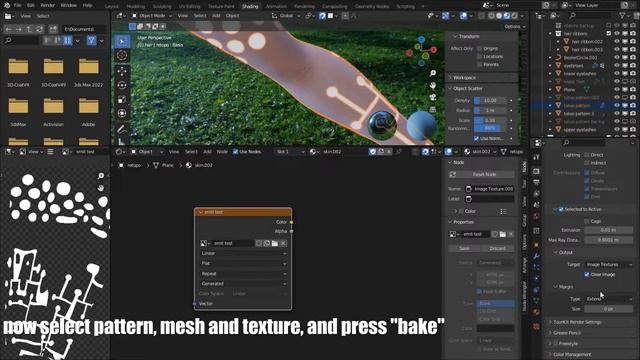Viewport: 640px width, 360px height.
Task: Toggle the camera view icon in viewport
Action: coord(433,98)
